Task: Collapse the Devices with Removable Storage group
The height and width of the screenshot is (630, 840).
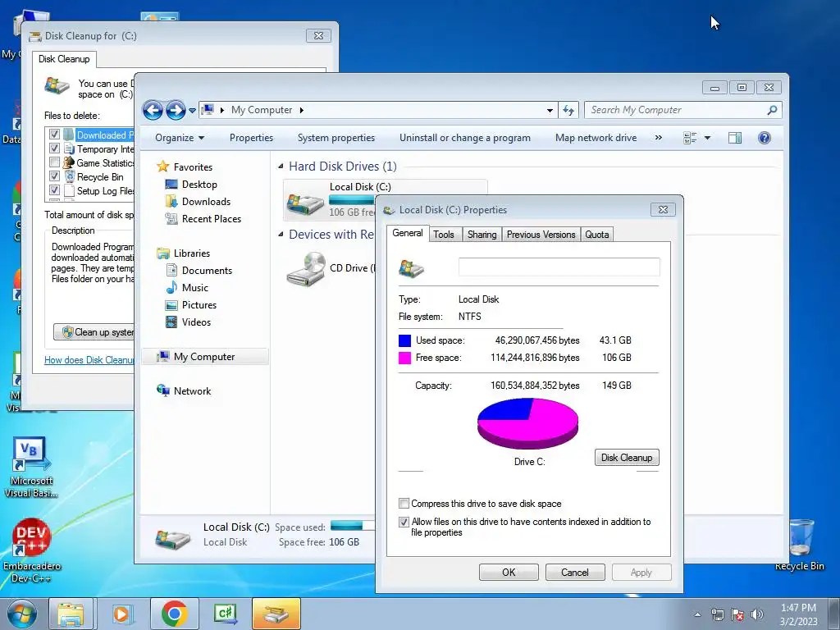Action: [x=281, y=234]
